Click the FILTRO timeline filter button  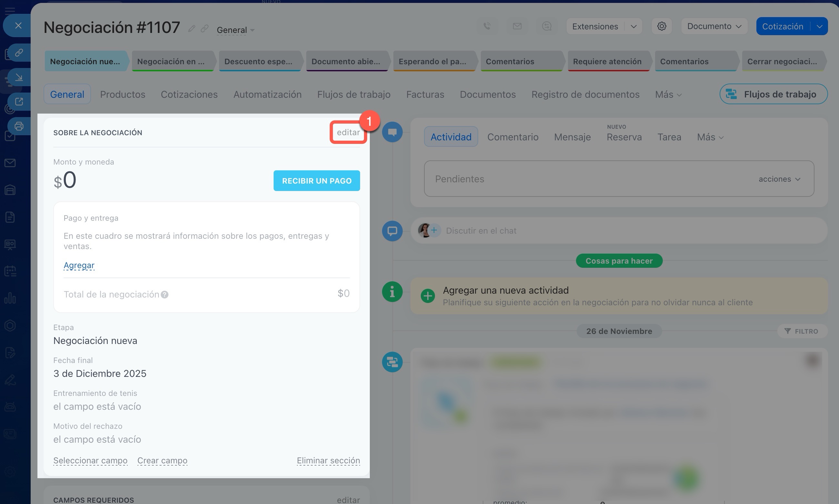[802, 331]
